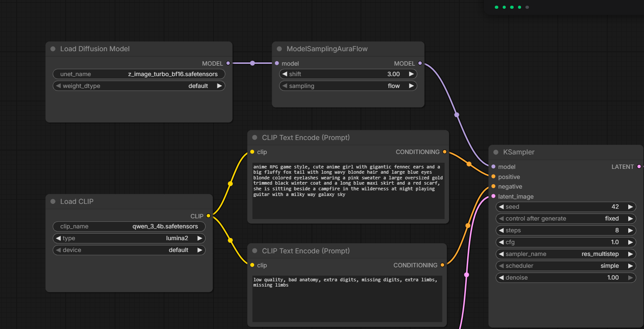The height and width of the screenshot is (329, 644).
Task: Collapse the ModelSamplingAuraFlow node using its title dot
Action: pyautogui.click(x=279, y=49)
